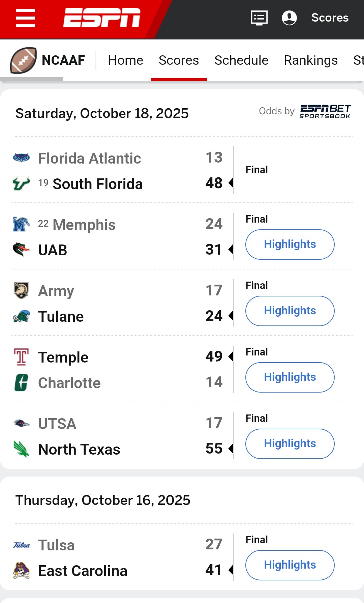Open the Florida Atlantic team link

click(89, 159)
